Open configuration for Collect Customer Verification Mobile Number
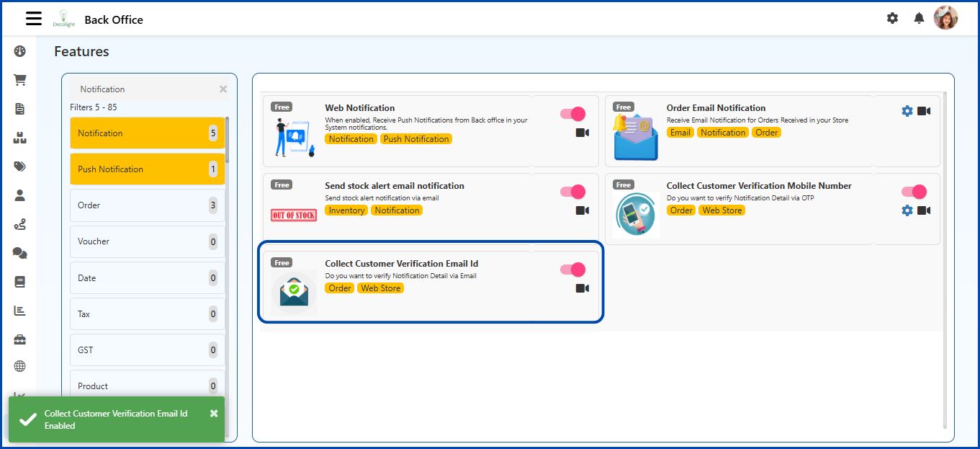The width and height of the screenshot is (980, 449). point(907,210)
